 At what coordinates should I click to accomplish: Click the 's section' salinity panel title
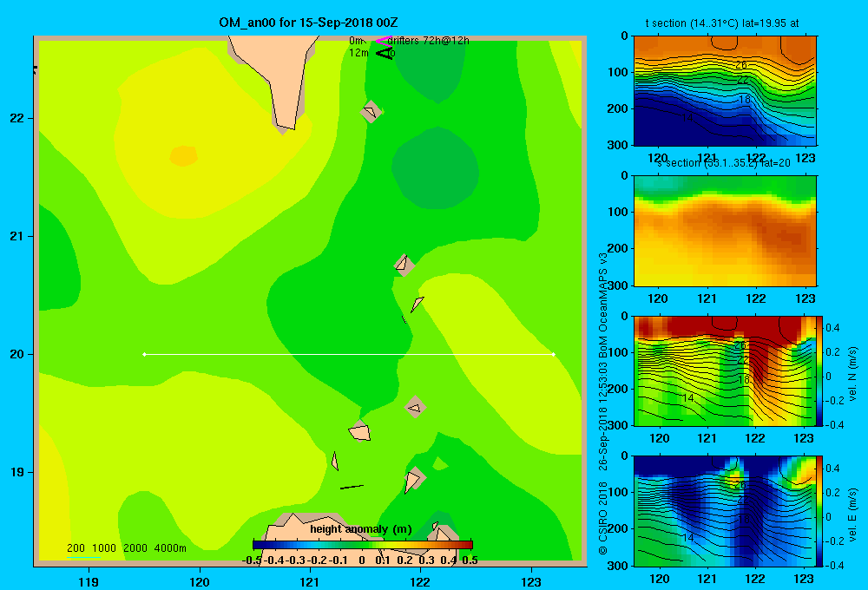click(x=723, y=163)
